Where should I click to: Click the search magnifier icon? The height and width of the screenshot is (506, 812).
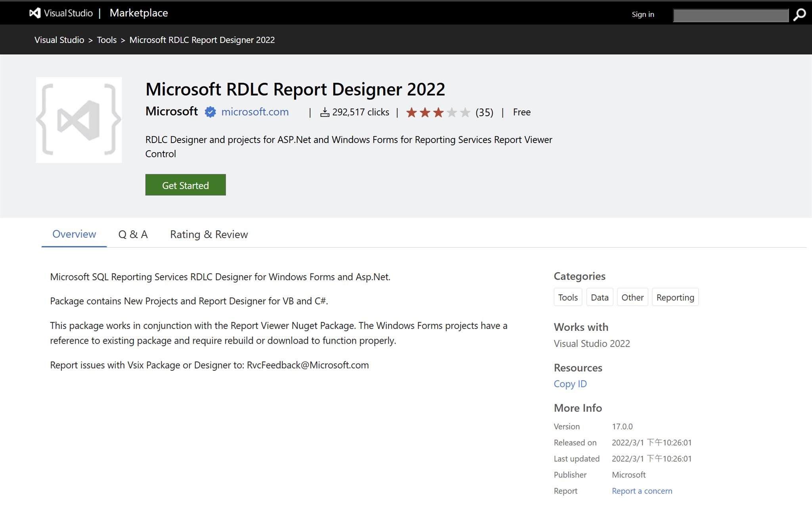(799, 15)
